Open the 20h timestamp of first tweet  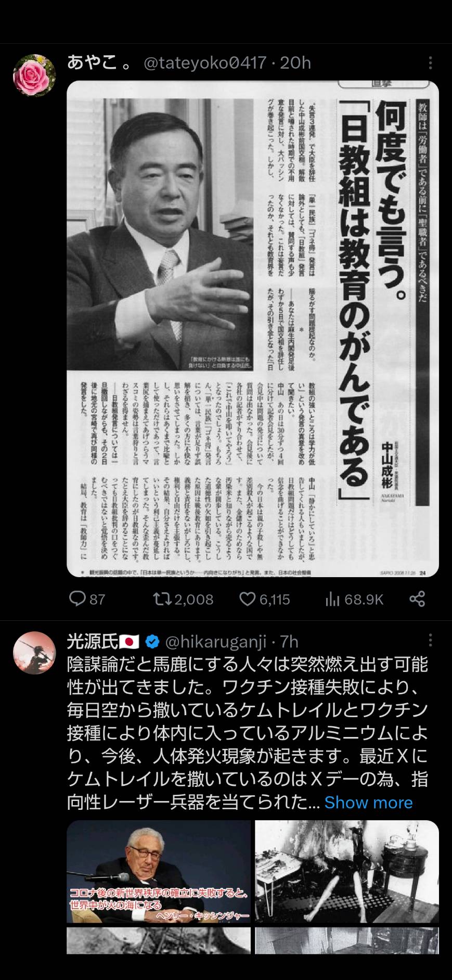(295, 63)
